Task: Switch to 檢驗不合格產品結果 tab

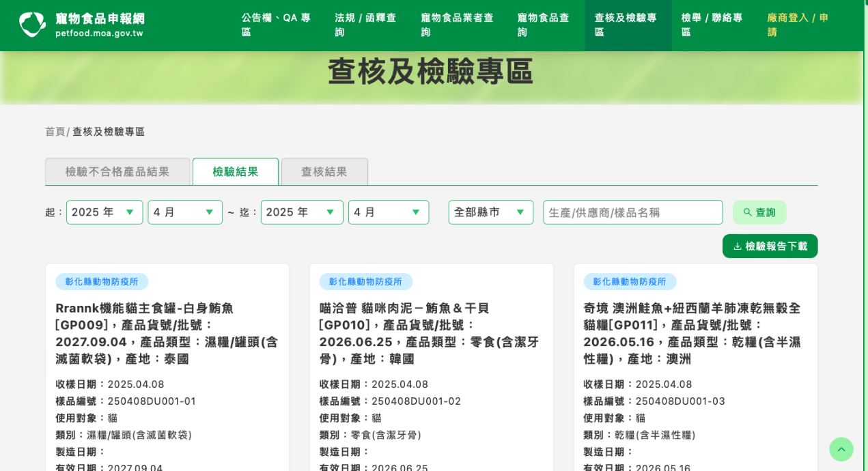Action: coord(117,171)
